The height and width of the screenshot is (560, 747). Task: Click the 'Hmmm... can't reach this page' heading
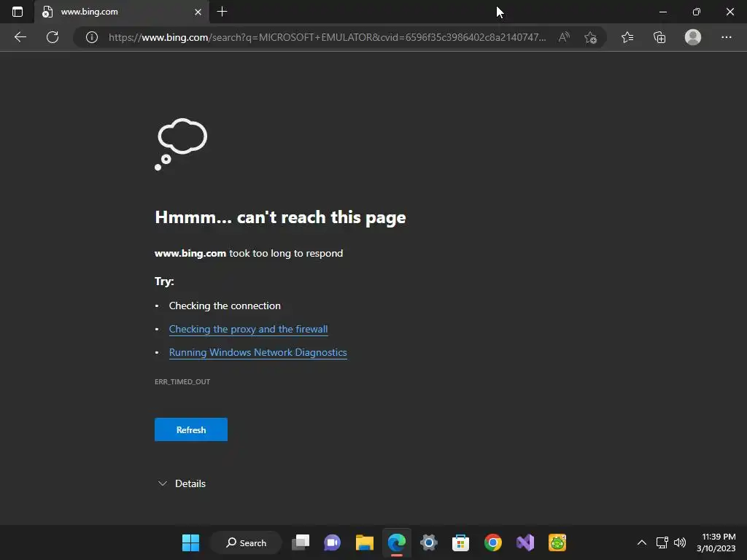[x=280, y=217]
